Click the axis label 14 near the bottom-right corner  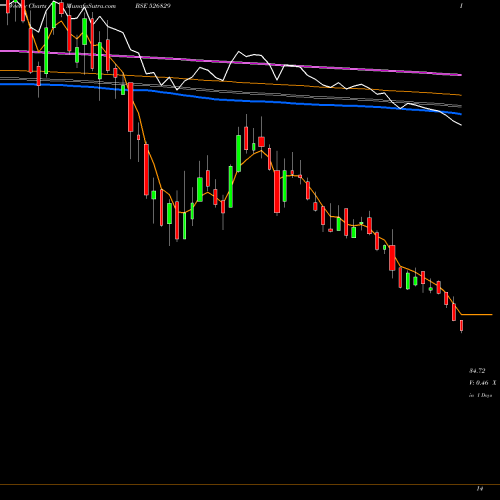(x=479, y=489)
